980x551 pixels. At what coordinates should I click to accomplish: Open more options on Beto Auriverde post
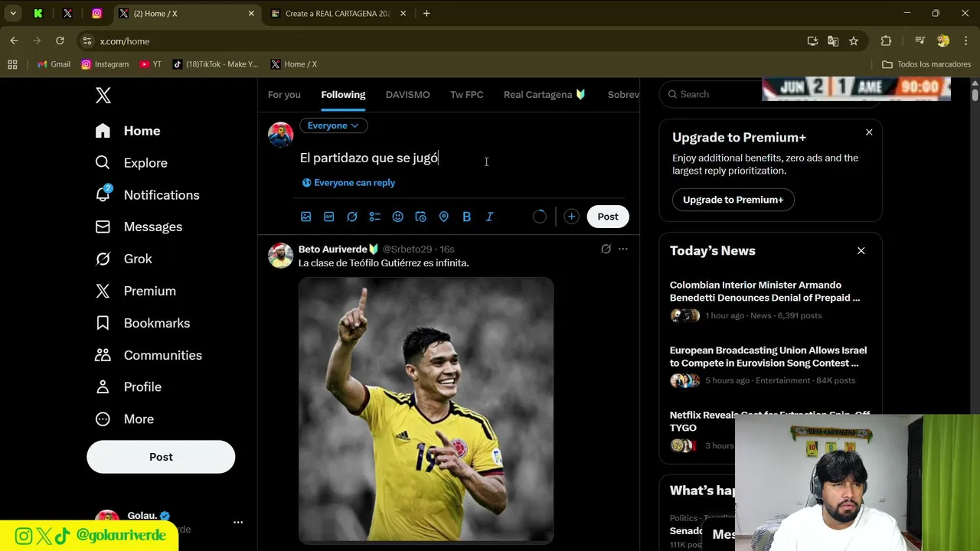(623, 249)
